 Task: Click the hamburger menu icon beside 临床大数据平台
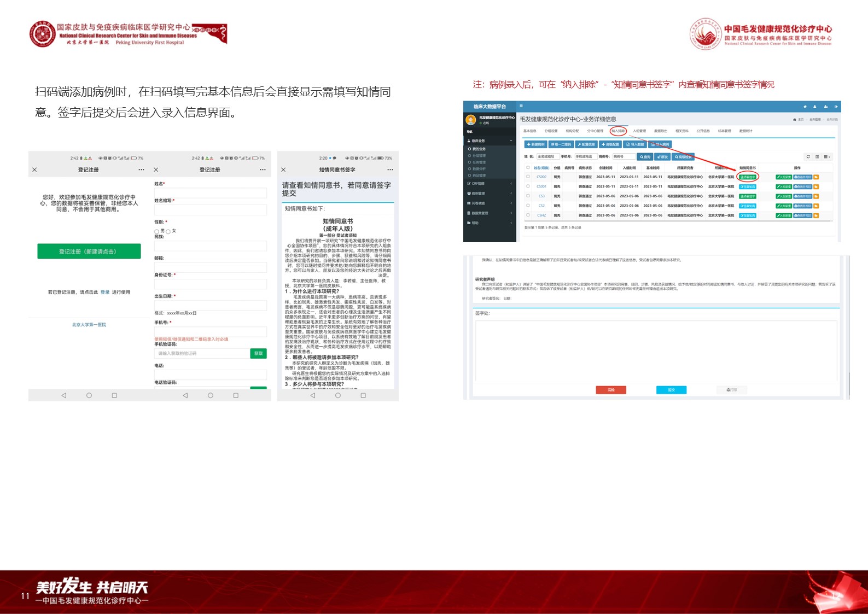(x=521, y=106)
